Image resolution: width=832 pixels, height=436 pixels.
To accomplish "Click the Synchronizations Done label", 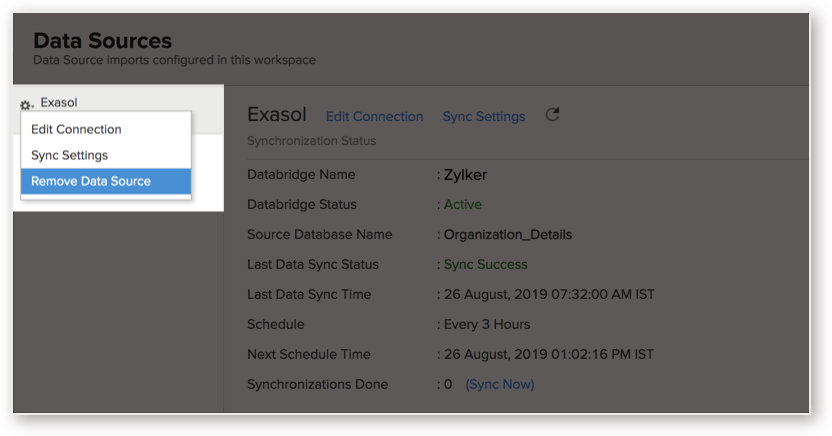I will (x=318, y=385).
